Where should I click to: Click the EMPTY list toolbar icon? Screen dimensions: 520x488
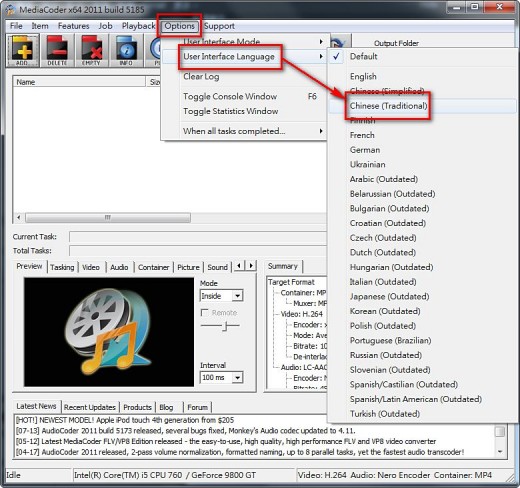[x=91, y=51]
